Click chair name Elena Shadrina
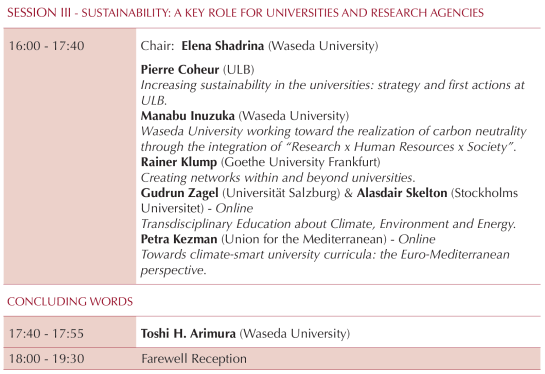 [222, 46]
